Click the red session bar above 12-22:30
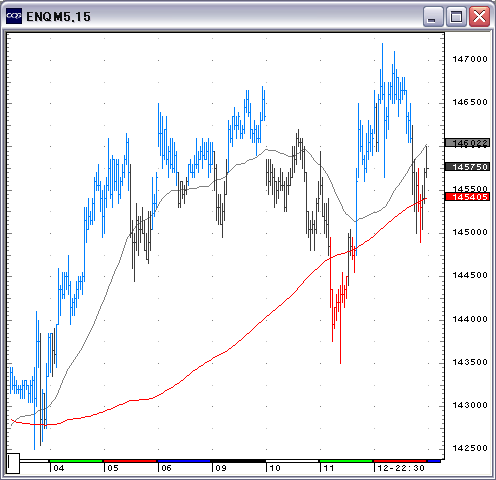This screenshot has width=496, height=480. pos(400,461)
